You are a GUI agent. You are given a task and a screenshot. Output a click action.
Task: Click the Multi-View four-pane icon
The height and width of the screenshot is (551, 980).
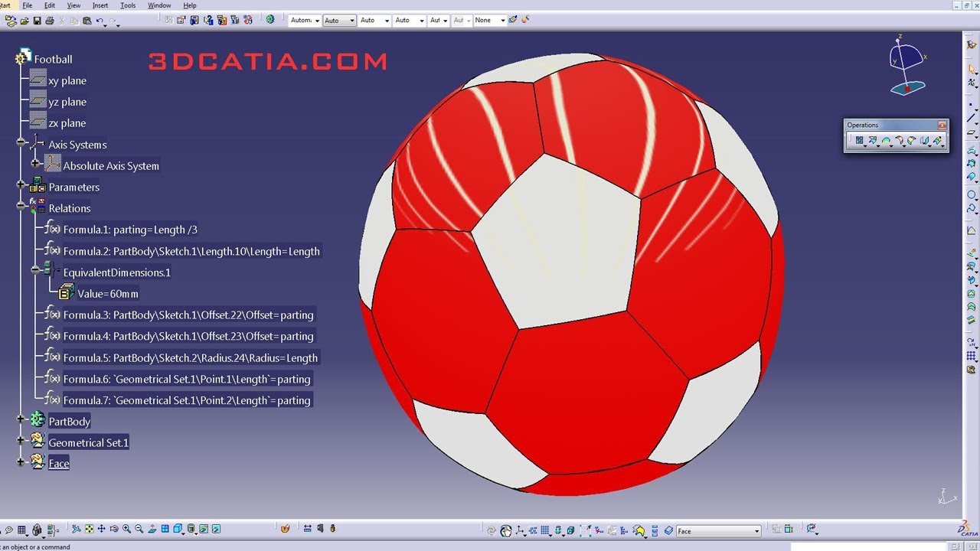[x=165, y=529]
